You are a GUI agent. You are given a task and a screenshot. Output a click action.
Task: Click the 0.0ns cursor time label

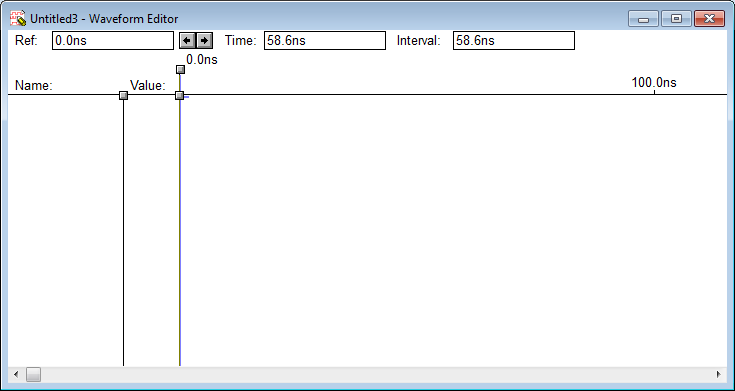(x=202, y=60)
